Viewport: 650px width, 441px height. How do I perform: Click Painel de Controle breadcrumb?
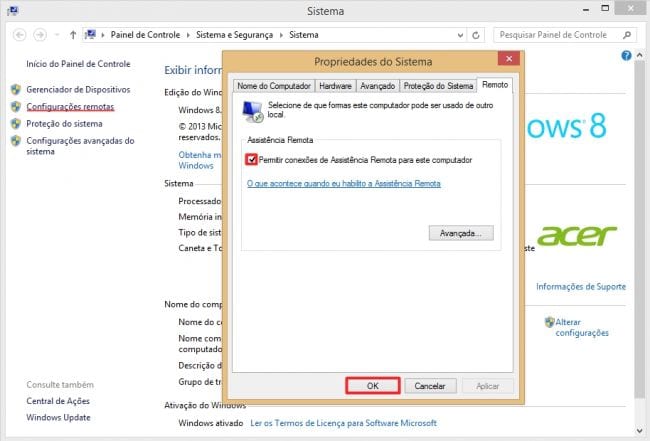click(145, 35)
